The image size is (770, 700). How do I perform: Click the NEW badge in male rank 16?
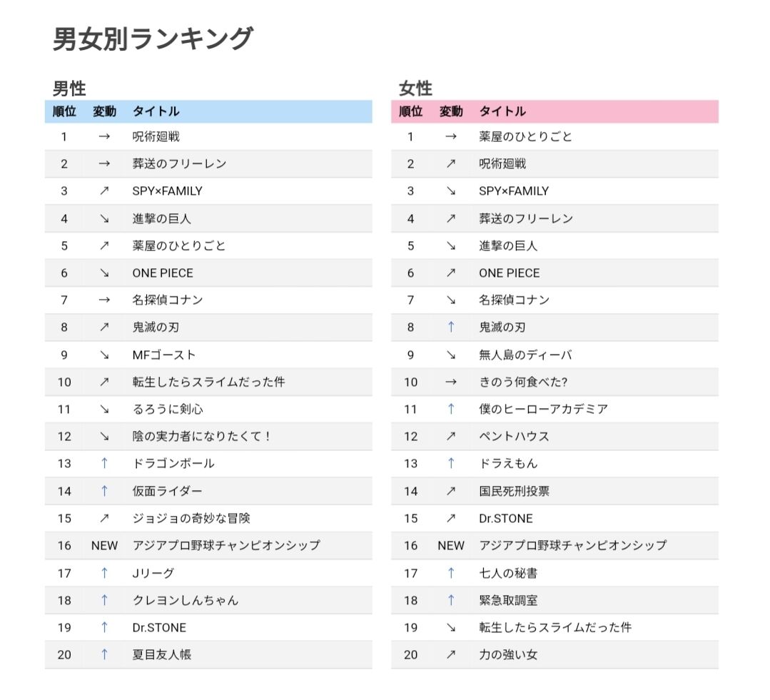(104, 545)
